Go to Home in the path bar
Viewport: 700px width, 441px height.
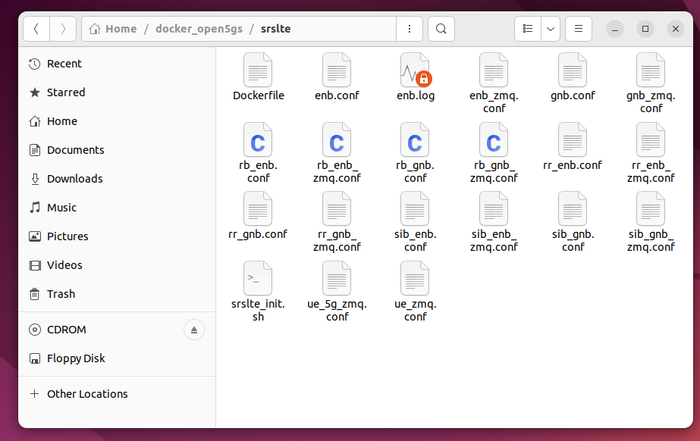[119, 29]
